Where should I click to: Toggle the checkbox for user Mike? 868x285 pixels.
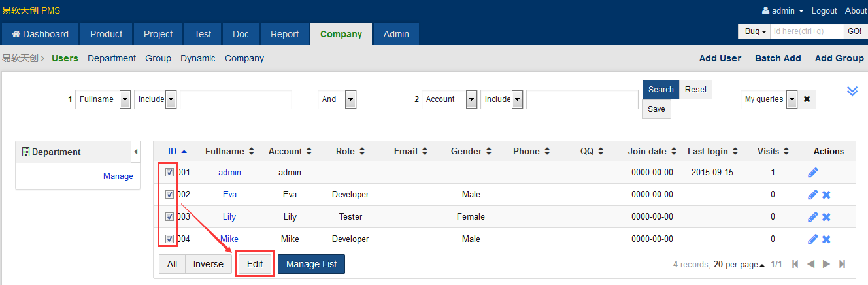pos(169,239)
